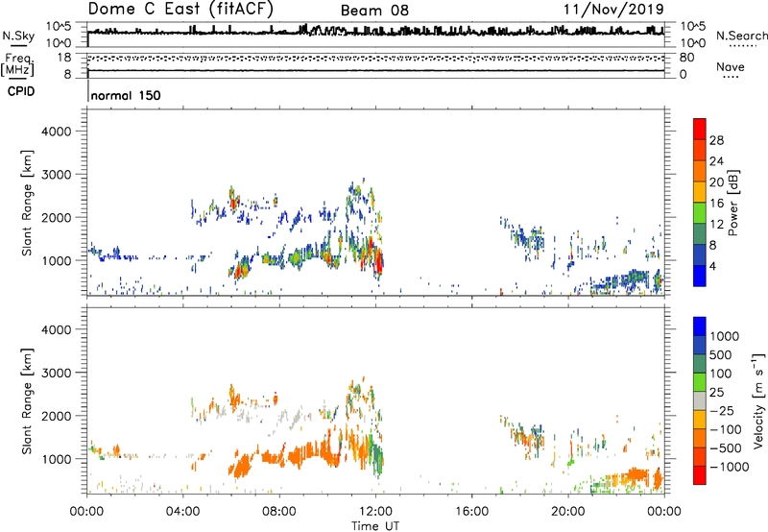Image resolution: width=768 pixels, height=532 pixels.
Task: Click the '16:00' time axis tick label
Action: [471, 512]
